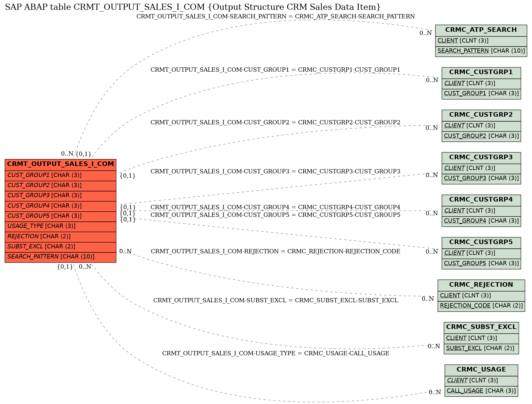This screenshot has height=404, width=532.
Task: Click CALL_USAGE [CHAR (3)] field
Action: tap(481, 391)
